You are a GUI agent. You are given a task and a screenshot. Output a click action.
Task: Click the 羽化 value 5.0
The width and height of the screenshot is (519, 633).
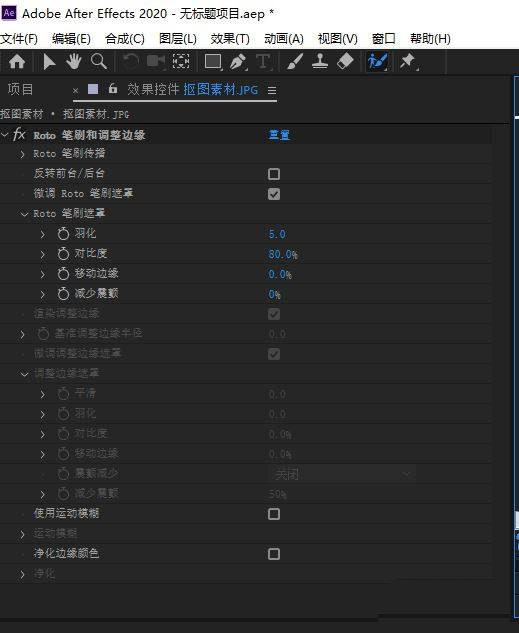[277, 234]
